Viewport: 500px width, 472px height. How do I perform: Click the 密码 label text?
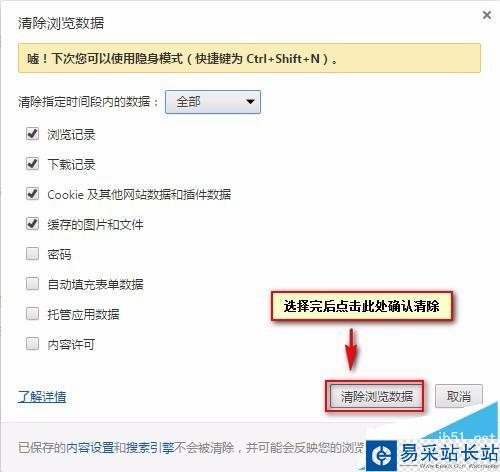[x=59, y=255]
